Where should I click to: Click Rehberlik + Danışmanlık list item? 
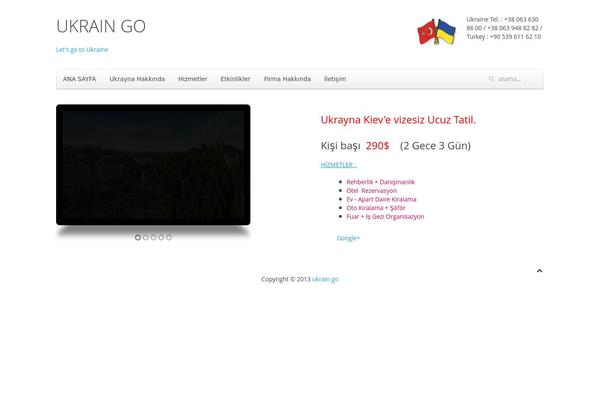380,182
